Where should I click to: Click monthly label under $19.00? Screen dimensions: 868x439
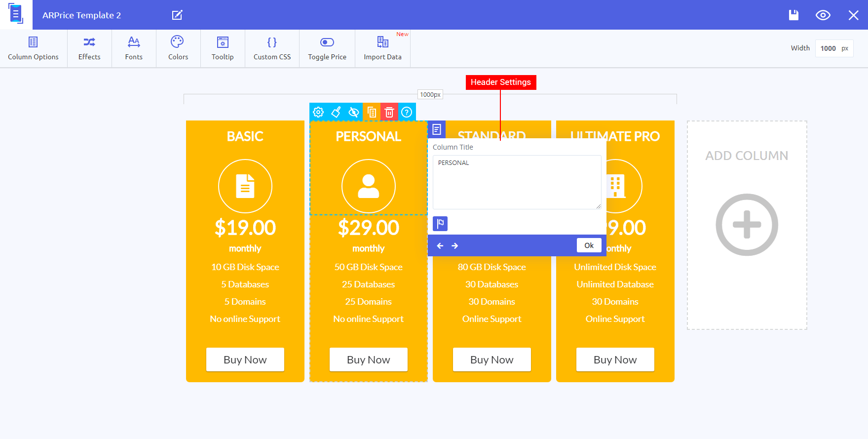pyautogui.click(x=245, y=248)
